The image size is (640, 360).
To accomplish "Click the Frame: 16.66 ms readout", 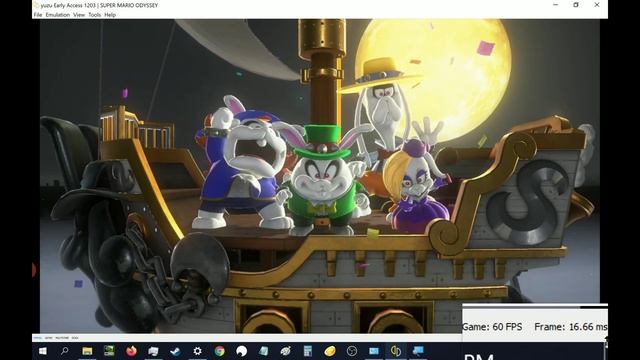I will coord(571,327).
